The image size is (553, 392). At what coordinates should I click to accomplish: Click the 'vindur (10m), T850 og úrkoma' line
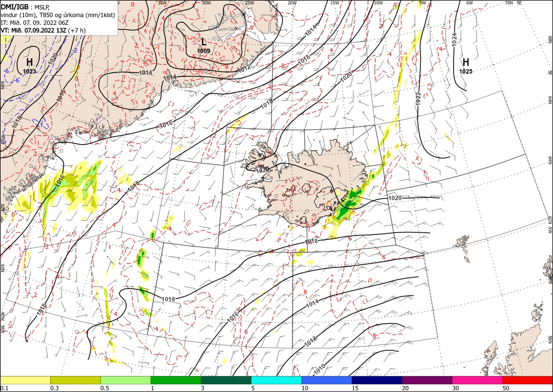click(57, 14)
